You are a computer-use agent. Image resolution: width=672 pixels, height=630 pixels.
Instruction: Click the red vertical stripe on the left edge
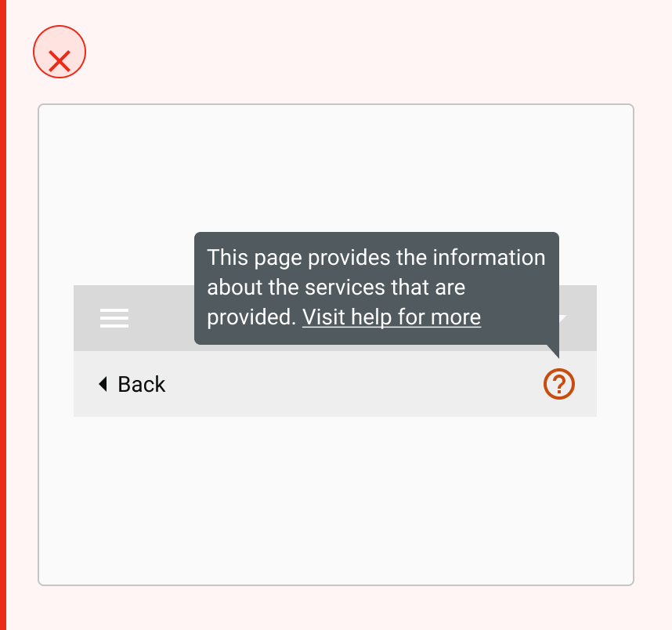3,315
